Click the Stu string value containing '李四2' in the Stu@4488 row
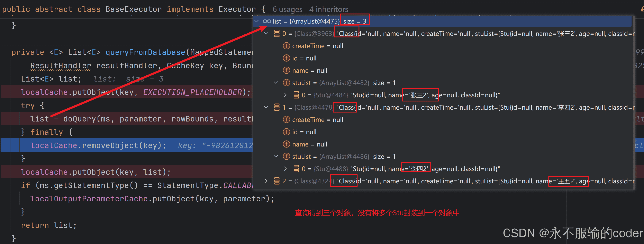Image resolution: width=644 pixels, height=244 pixels. [425, 169]
